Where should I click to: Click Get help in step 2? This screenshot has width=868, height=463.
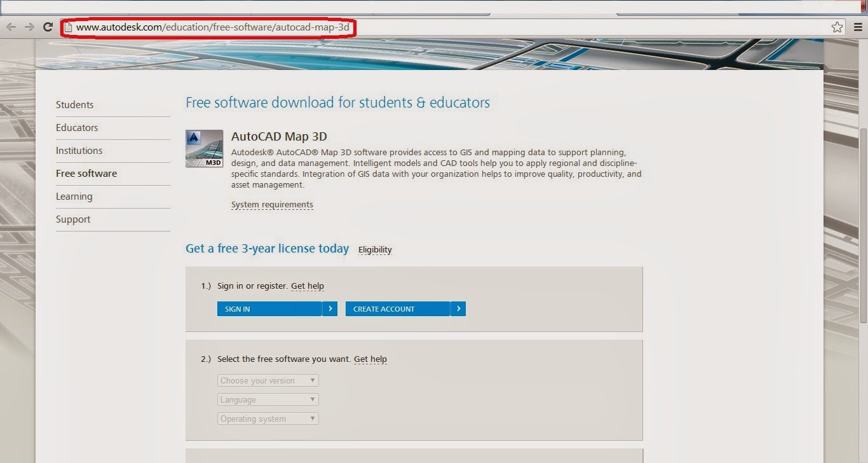[370, 359]
